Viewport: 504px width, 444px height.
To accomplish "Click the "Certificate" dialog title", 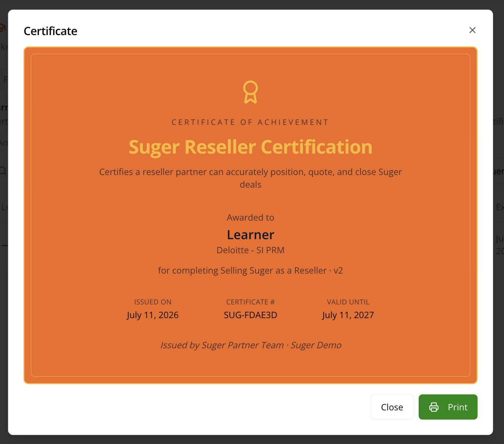I will click(x=51, y=31).
